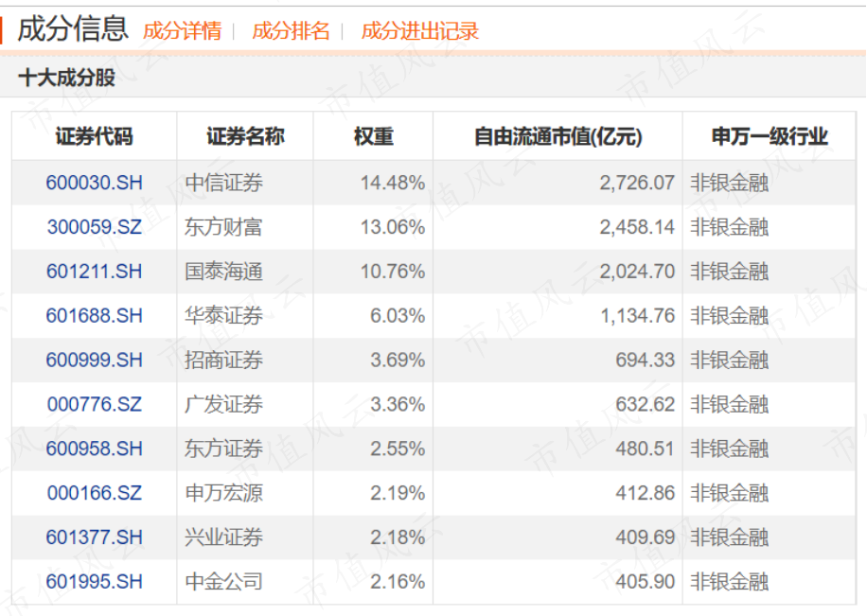
Task: Click the 2.16% weight value
Action: pos(398,582)
